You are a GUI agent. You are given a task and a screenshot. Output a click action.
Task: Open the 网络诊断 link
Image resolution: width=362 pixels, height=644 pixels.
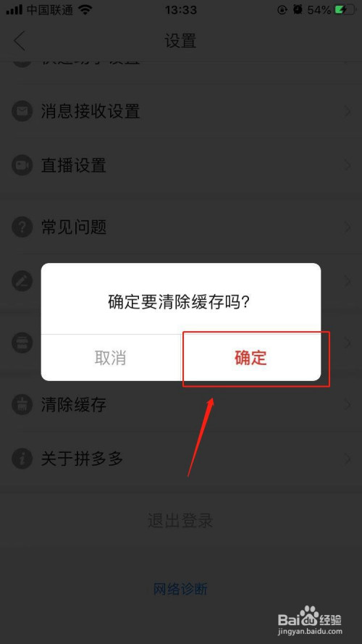pyautogui.click(x=180, y=589)
